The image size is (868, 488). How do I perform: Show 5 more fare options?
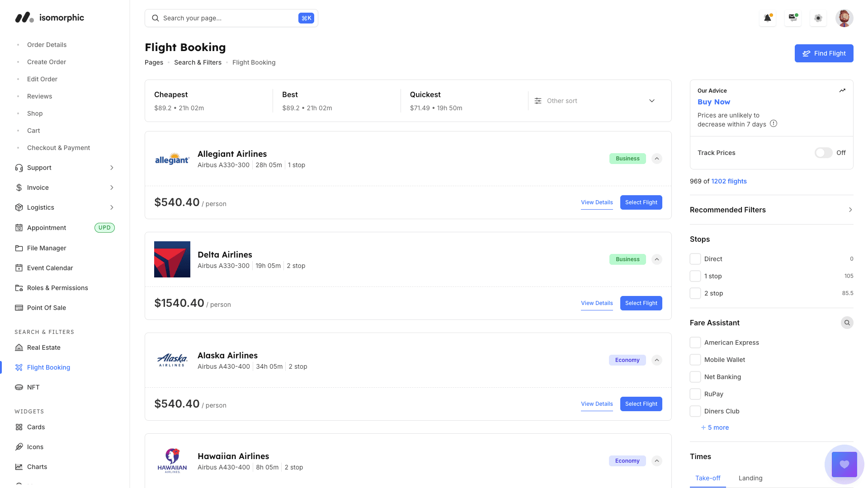715,427
